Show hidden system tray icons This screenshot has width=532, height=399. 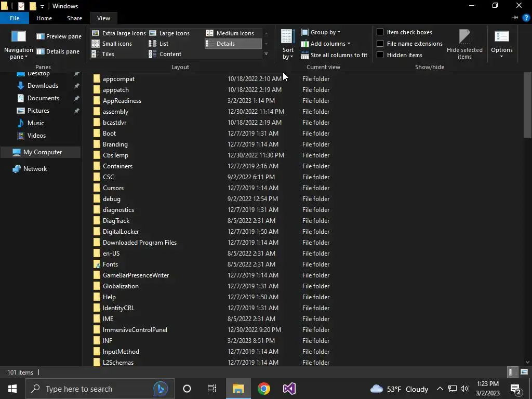440,389
